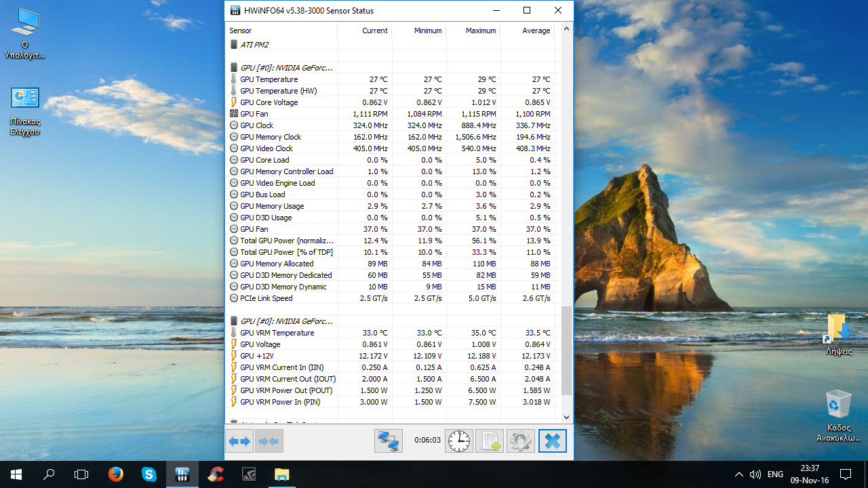This screenshot has width=868, height=488.
Task: Open Firefox from the taskbar
Action: [116, 474]
